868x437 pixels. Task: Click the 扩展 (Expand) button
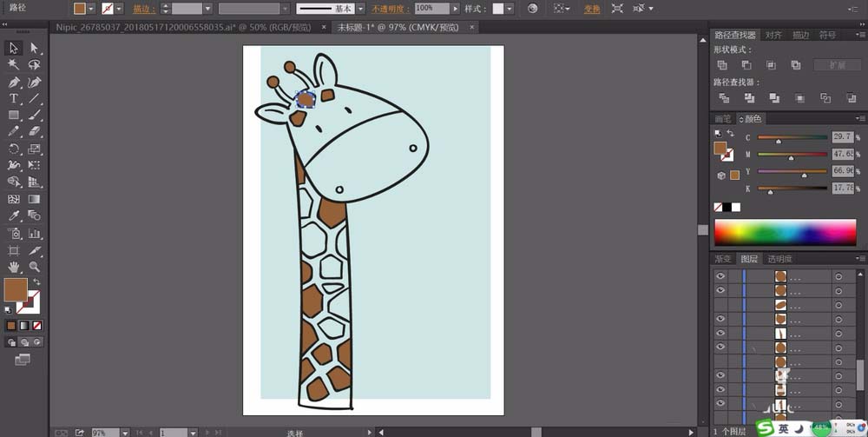tap(837, 65)
